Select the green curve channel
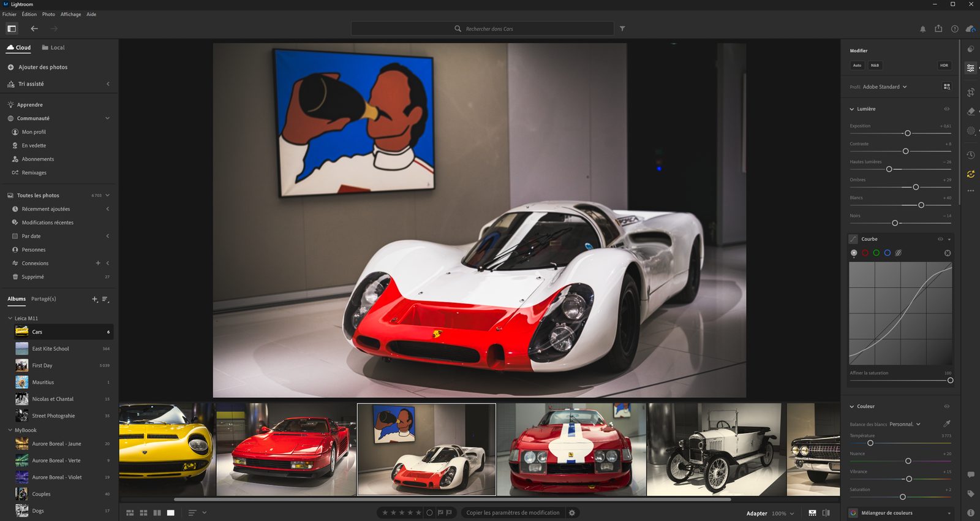Screen dimensions: 980x521 click(876, 253)
